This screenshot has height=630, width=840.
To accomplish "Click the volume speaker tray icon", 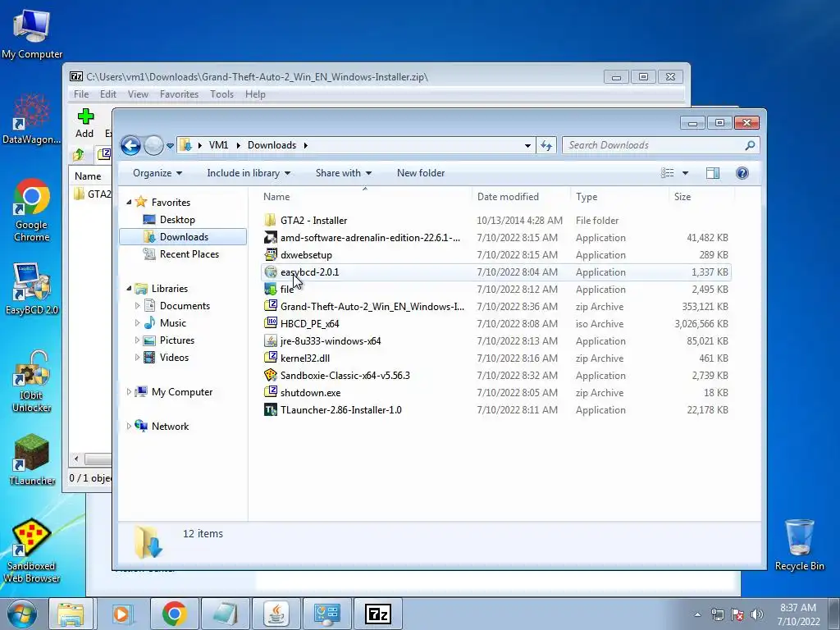I will [756, 614].
